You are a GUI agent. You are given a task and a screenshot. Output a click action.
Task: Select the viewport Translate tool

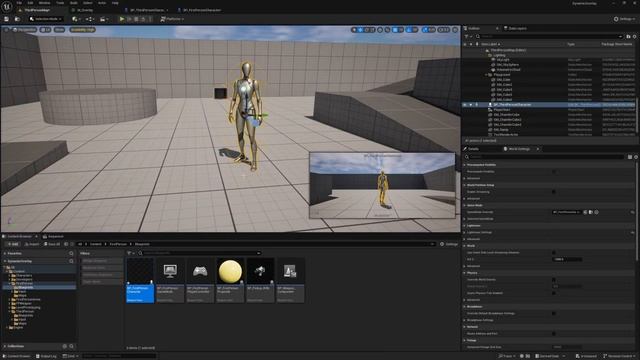360,30
